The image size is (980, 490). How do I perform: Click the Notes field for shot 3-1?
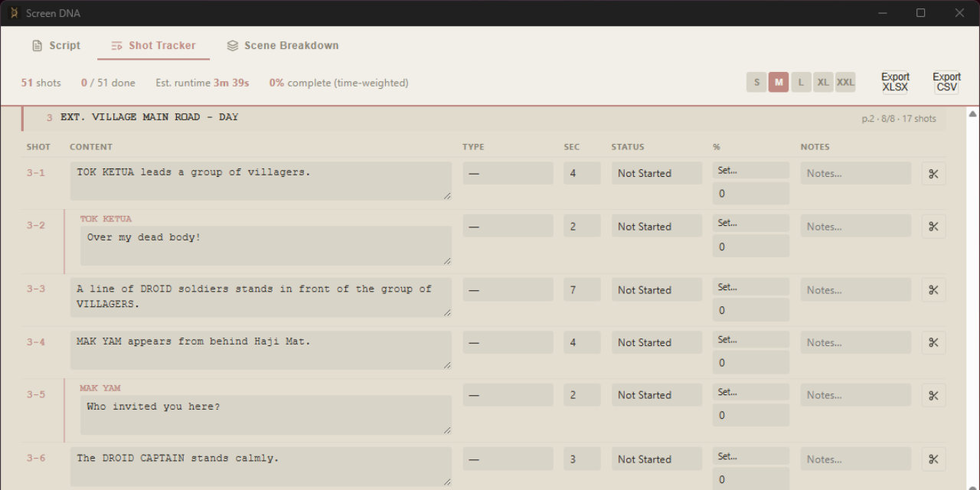856,173
